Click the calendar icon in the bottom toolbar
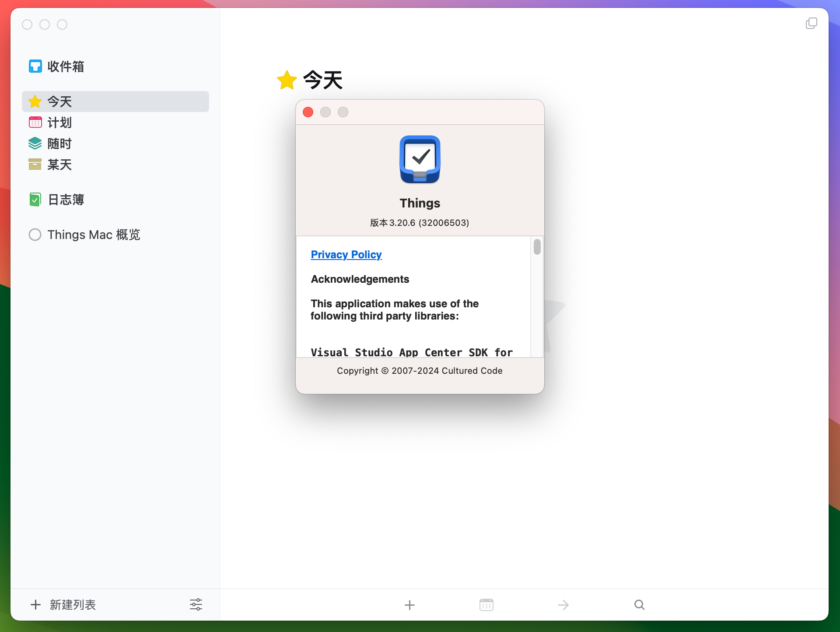 coord(486,605)
